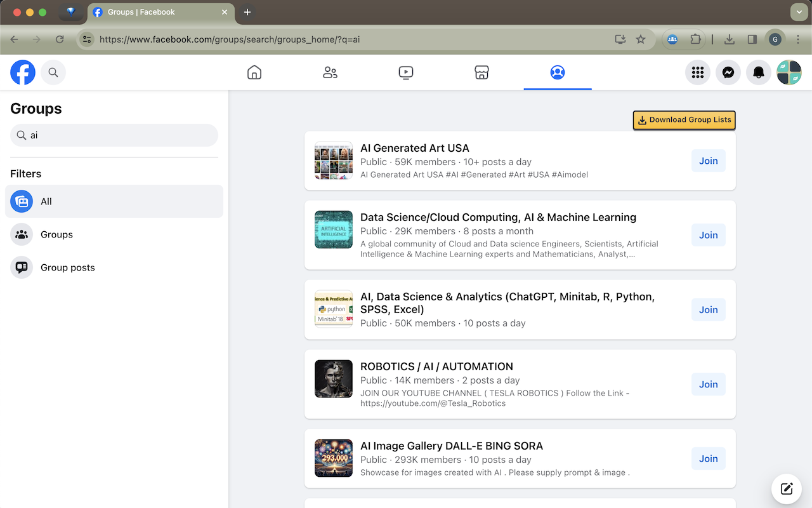Open the ROBOTICS / AI / AUTOMATION title

[436, 366]
